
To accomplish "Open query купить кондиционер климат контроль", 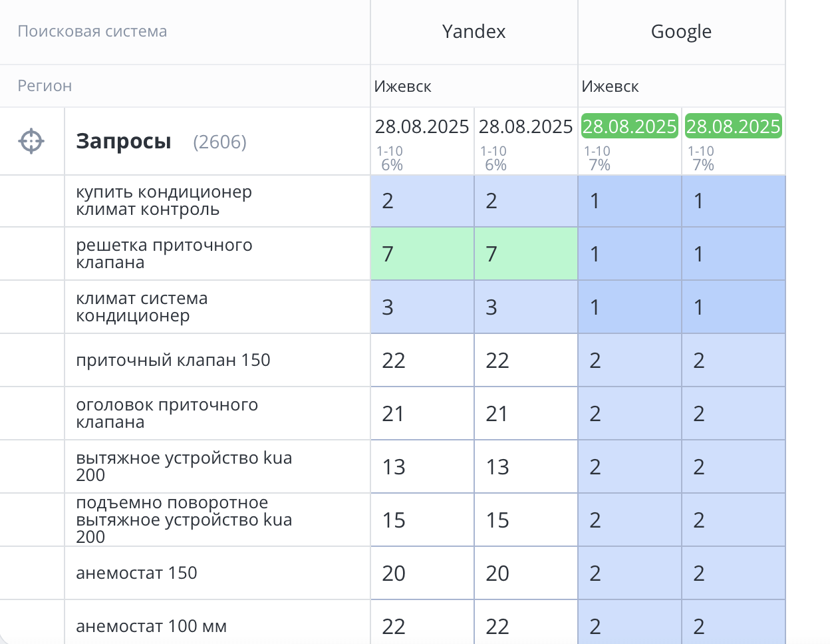I will [x=164, y=200].
